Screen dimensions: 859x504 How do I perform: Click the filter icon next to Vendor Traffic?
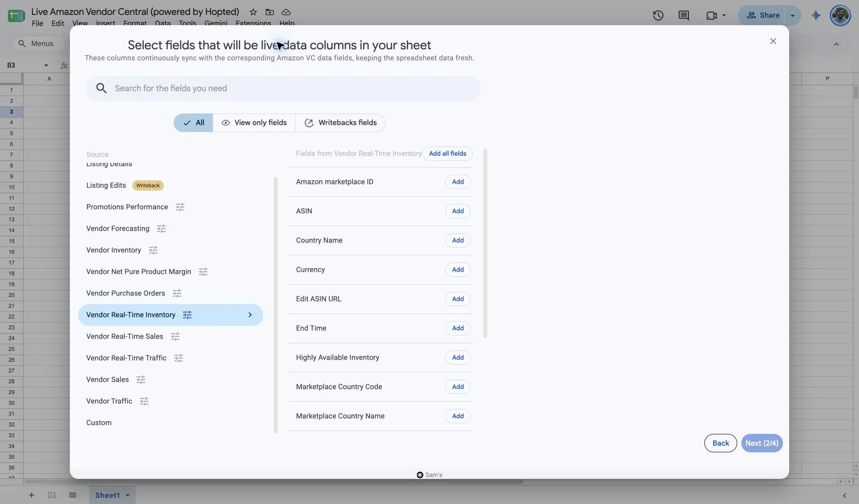tap(144, 401)
